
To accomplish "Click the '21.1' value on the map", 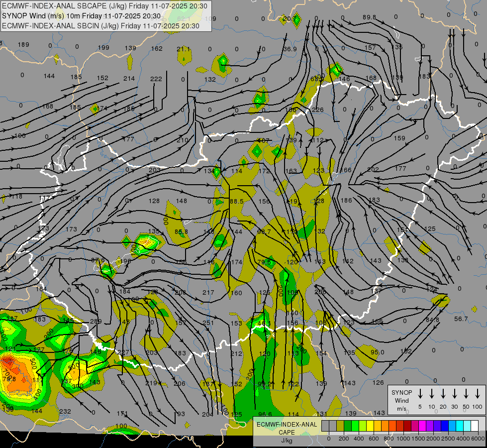I will click(x=184, y=49).
